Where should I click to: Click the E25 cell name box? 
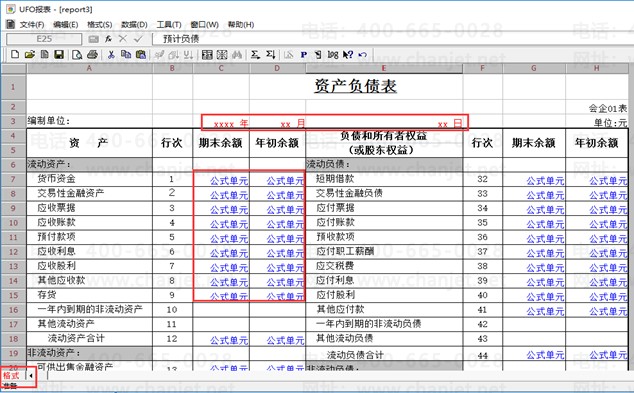pyautogui.click(x=44, y=39)
